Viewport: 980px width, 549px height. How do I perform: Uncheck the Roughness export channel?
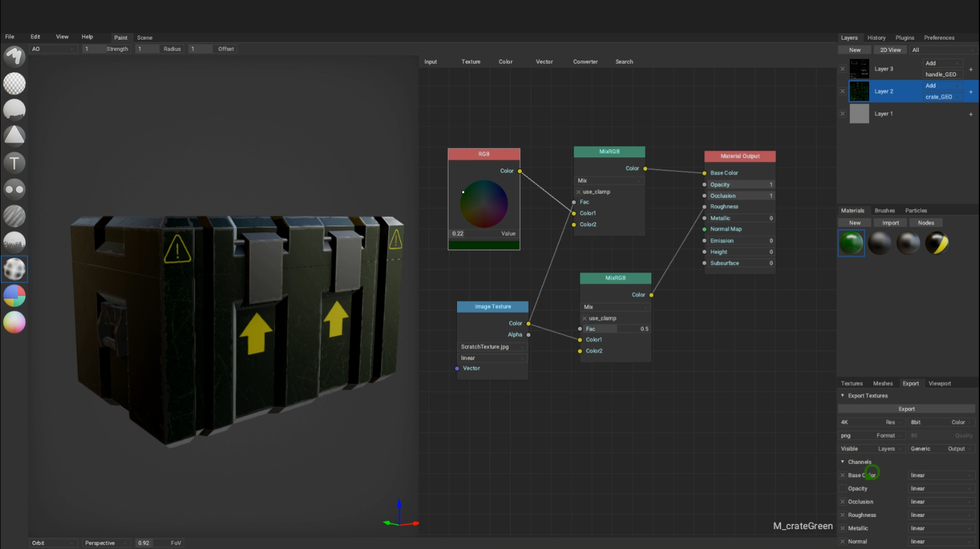pos(842,515)
